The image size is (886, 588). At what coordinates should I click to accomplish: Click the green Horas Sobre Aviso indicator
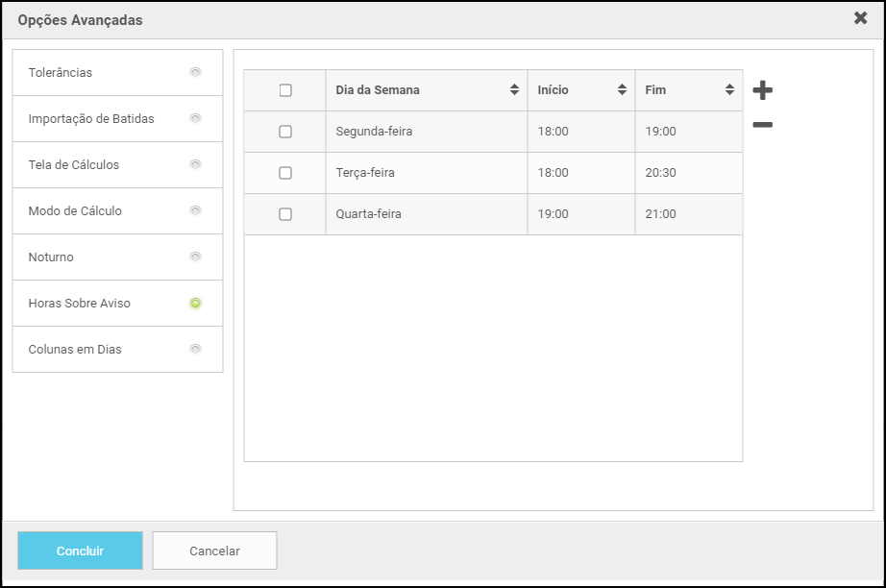click(195, 303)
